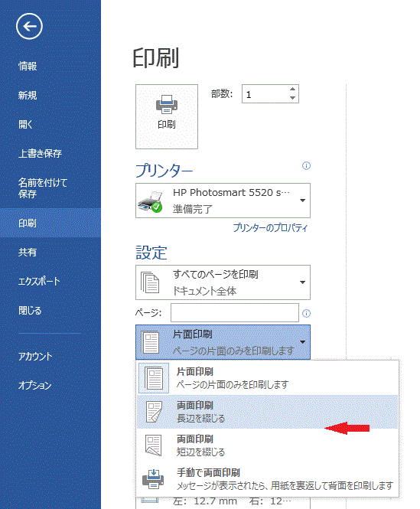Viewport: 420px width, 509px height.
Task: Increase copies with the 部数 up arrow
Action: (x=292, y=90)
